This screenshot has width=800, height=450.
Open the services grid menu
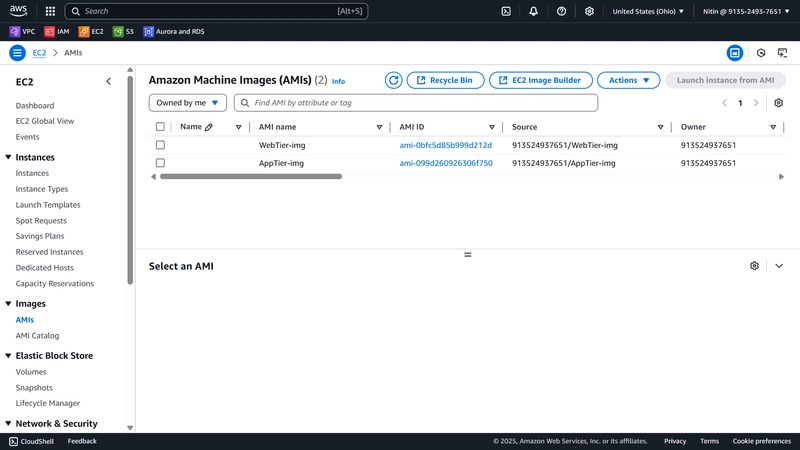pyautogui.click(x=50, y=11)
